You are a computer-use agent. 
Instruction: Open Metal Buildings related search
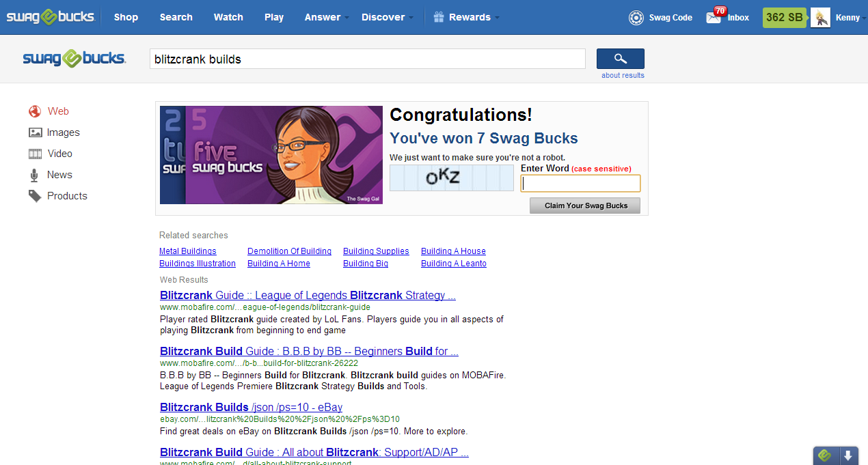(x=187, y=251)
